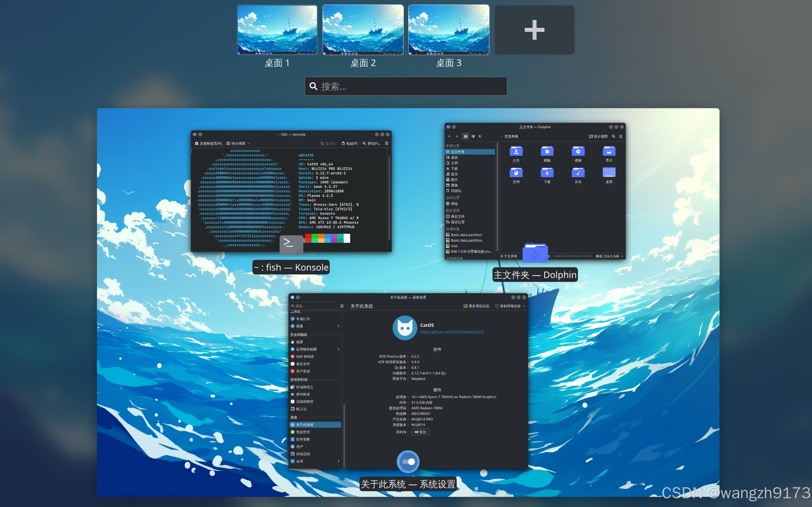Screen dimensions: 812x507
Task: Click Dolphin back navigation arrow
Action: pos(450,137)
